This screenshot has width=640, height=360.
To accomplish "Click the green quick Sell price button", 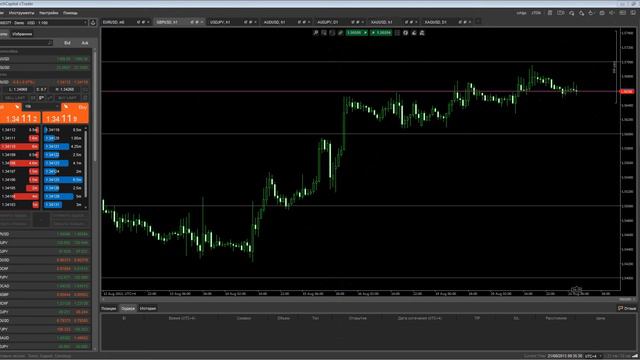I will coord(357,33).
